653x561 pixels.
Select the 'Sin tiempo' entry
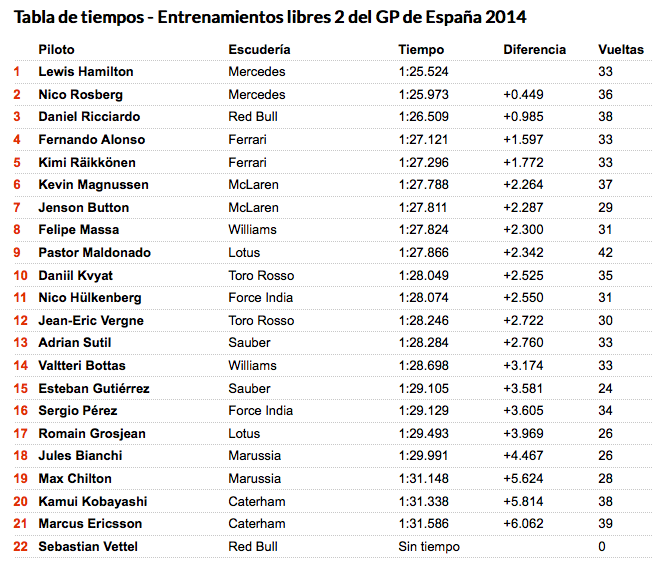point(429,546)
